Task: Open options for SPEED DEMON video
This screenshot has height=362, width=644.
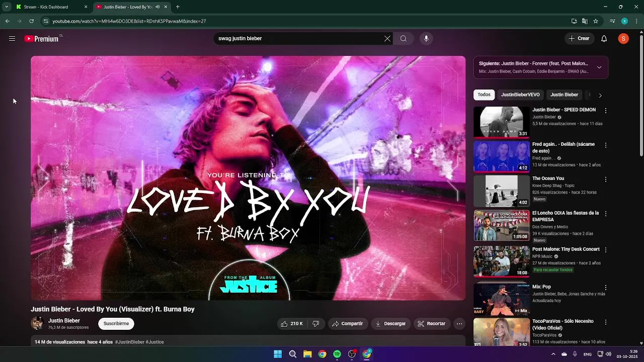Action: pos(606,111)
